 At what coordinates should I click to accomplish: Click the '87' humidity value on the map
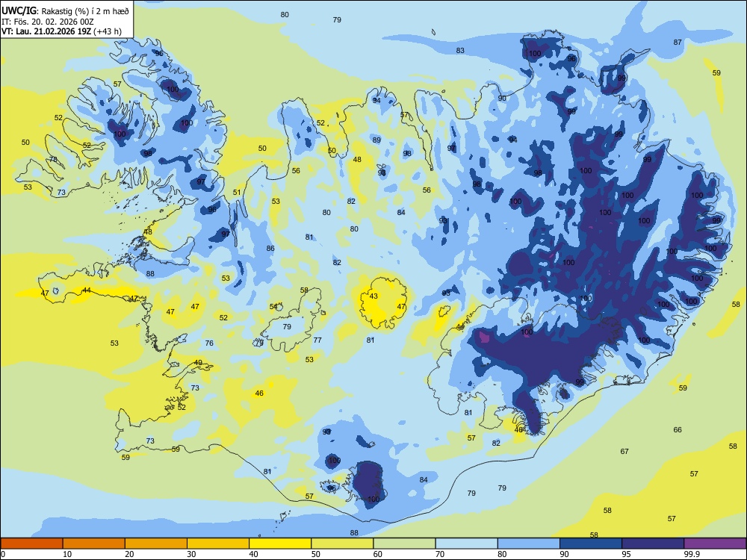tap(678, 43)
